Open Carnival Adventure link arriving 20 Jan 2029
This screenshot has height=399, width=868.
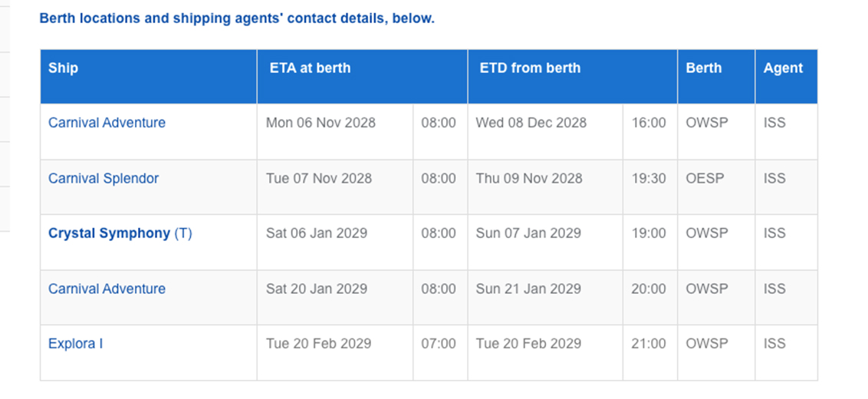click(x=107, y=289)
